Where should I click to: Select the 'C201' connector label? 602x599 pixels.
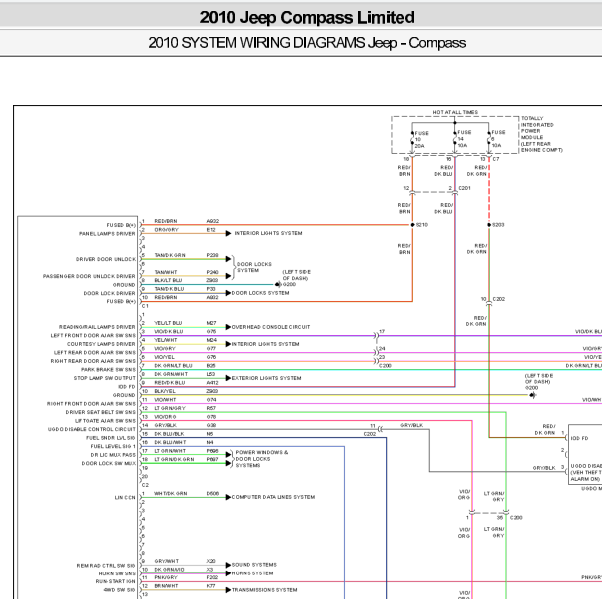[464, 188]
